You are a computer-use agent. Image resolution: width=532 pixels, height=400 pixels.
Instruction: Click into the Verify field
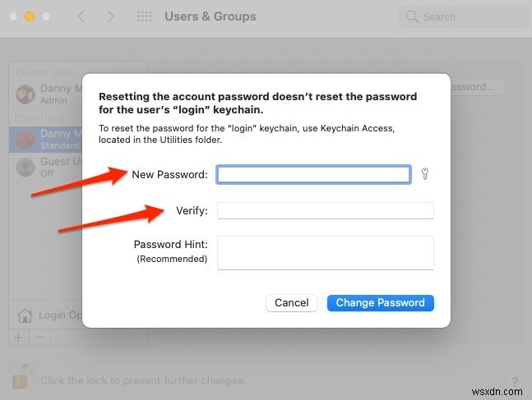pyautogui.click(x=326, y=210)
